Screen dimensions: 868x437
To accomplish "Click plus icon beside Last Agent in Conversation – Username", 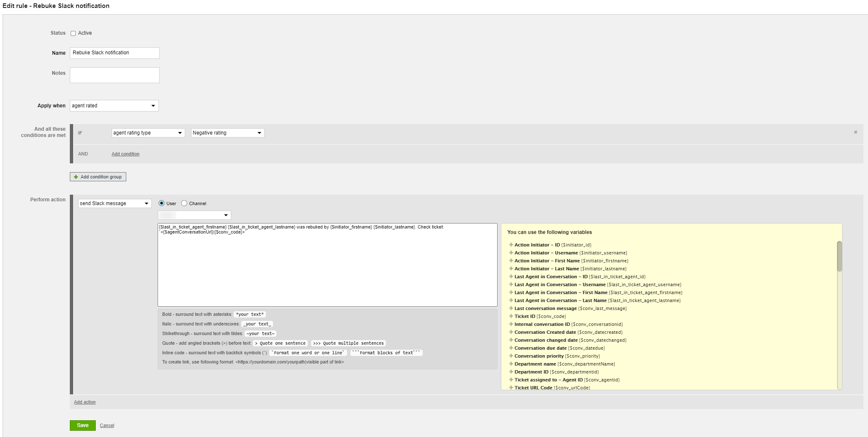I will click(511, 285).
